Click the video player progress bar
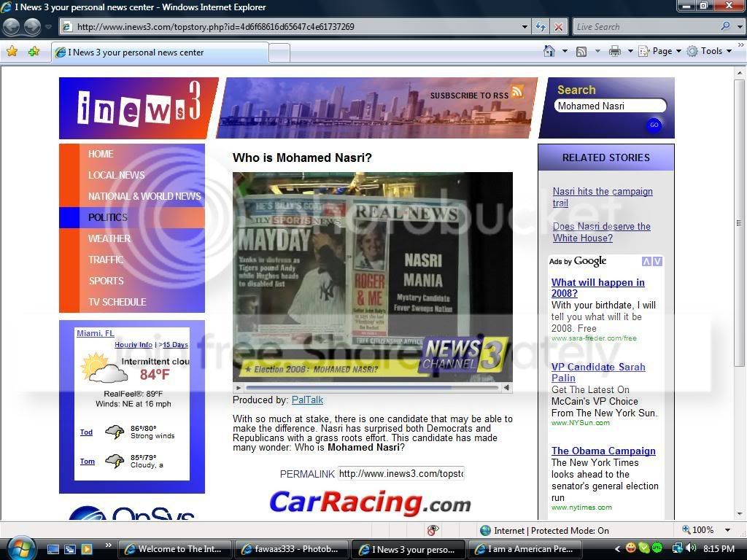This screenshot has height=560, width=747. click(x=372, y=388)
